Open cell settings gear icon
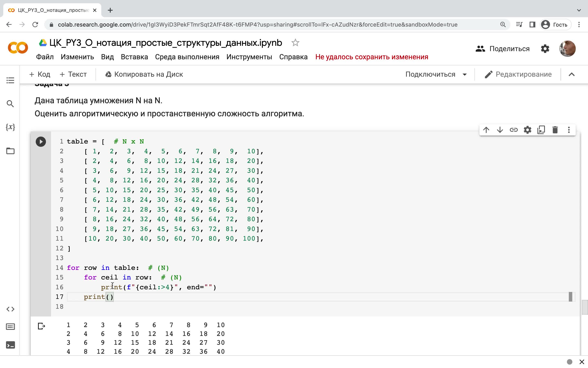588x368 pixels. (528, 130)
